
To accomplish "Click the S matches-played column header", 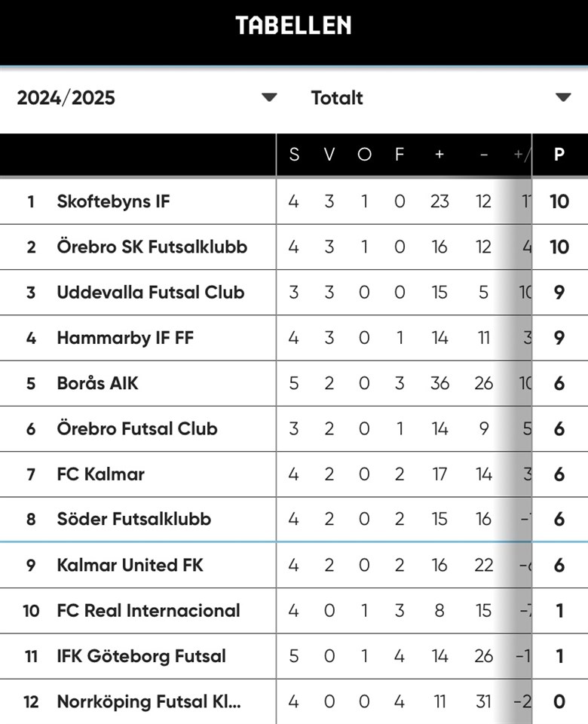I will [x=294, y=155].
